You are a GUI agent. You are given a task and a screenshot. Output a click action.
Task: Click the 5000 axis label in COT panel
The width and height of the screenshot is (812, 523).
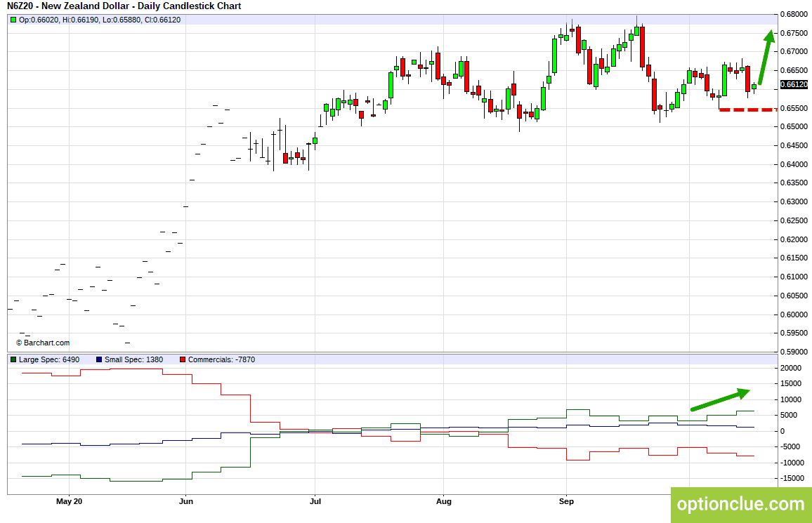[x=789, y=416]
